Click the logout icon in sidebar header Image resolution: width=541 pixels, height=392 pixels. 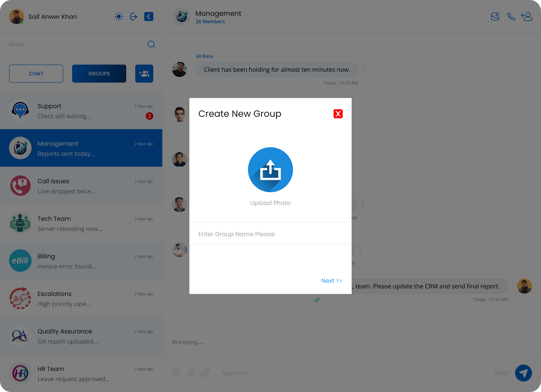click(x=134, y=17)
